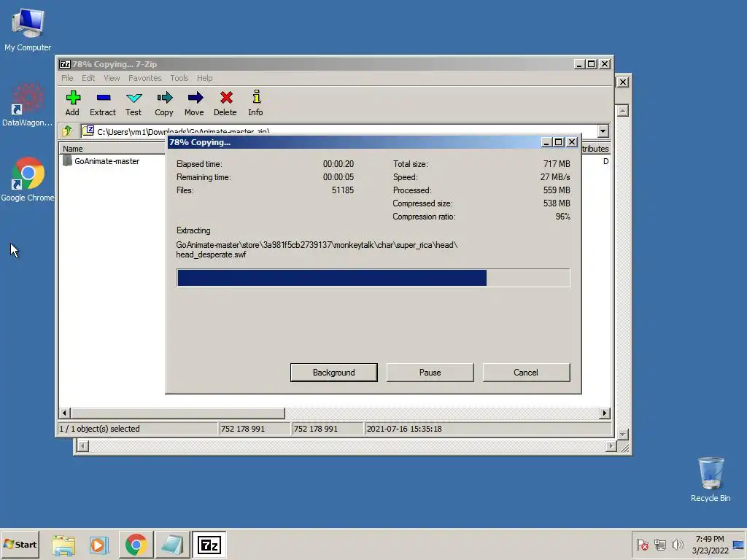Click the Recycle Bin desktop icon

tap(711, 479)
